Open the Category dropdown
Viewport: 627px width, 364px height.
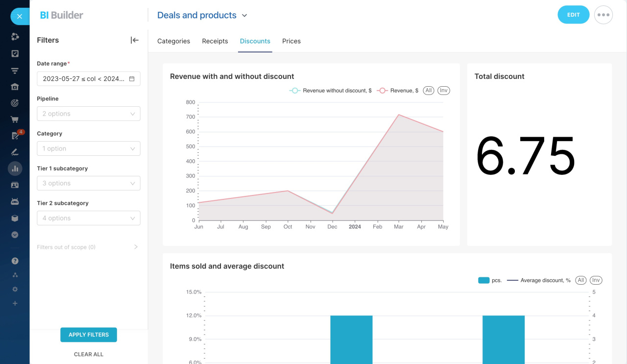89,148
